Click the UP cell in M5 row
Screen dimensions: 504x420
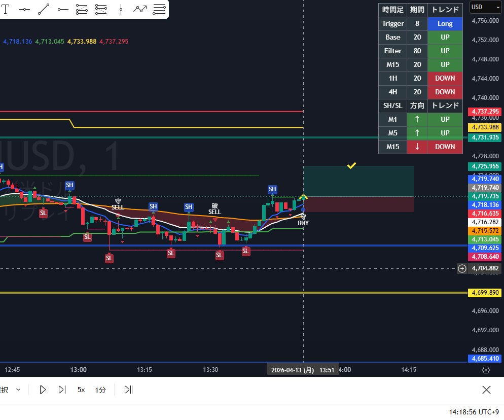(445, 133)
